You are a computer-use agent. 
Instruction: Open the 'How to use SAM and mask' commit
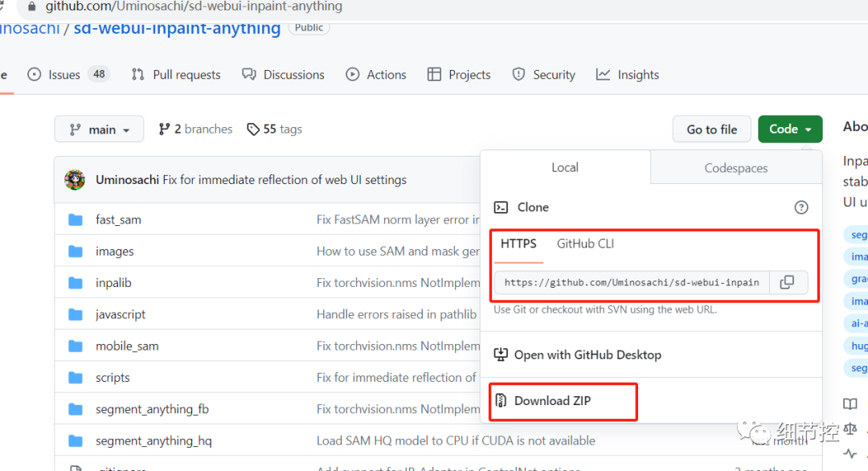pyautogui.click(x=398, y=252)
